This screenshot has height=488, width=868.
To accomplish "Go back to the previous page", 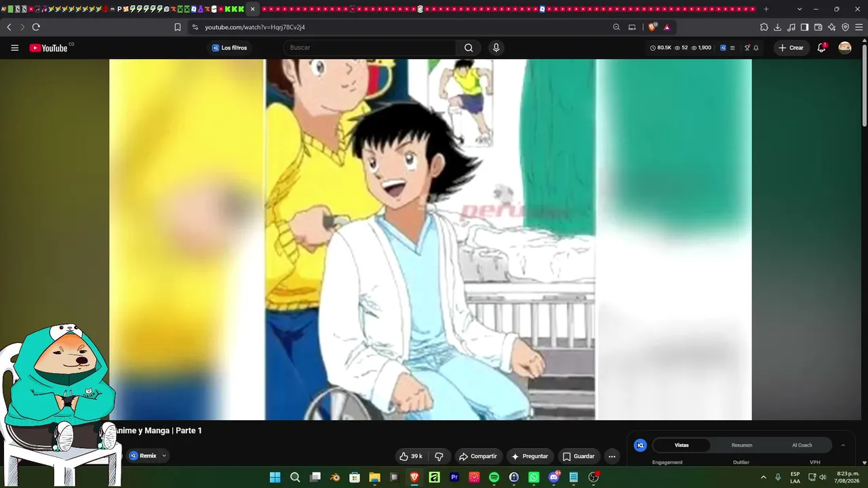I will [9, 27].
